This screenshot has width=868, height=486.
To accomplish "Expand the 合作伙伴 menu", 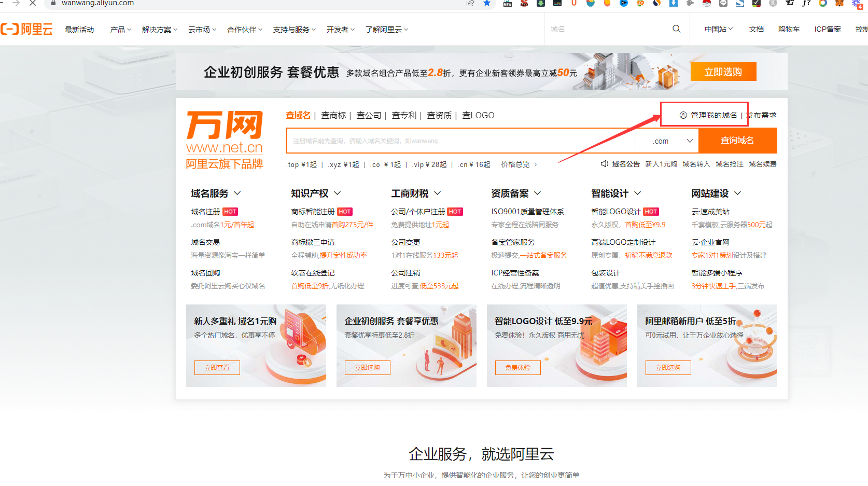I will point(245,30).
